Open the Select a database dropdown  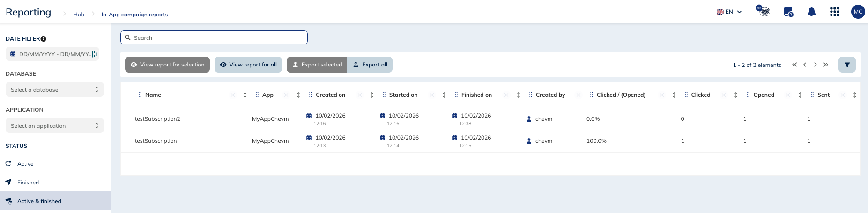[x=55, y=89]
